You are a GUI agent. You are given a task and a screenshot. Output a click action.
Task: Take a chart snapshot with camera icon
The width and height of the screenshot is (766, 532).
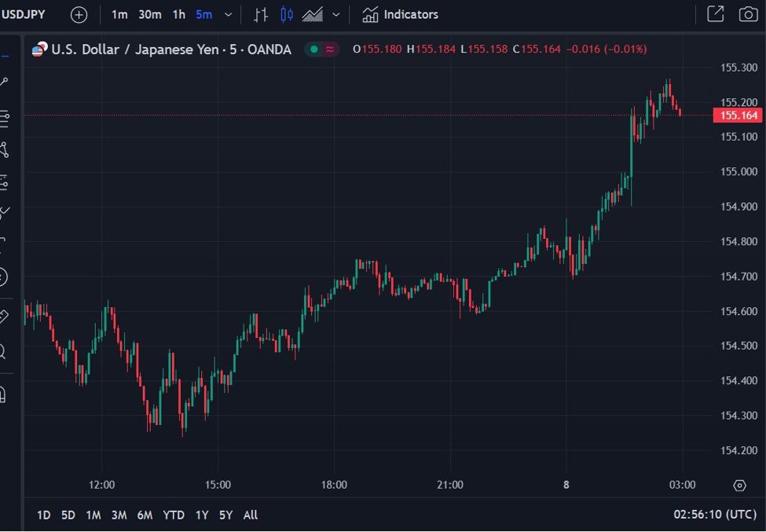748,15
